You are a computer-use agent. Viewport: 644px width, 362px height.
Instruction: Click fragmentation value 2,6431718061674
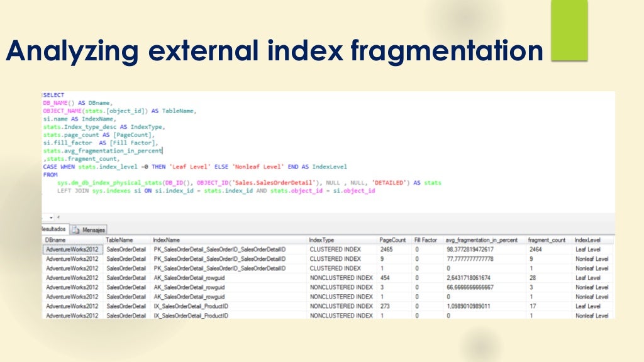coord(469,278)
